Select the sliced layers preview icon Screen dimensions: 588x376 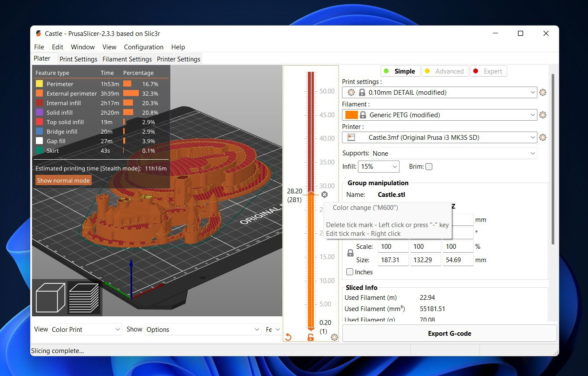(84, 298)
